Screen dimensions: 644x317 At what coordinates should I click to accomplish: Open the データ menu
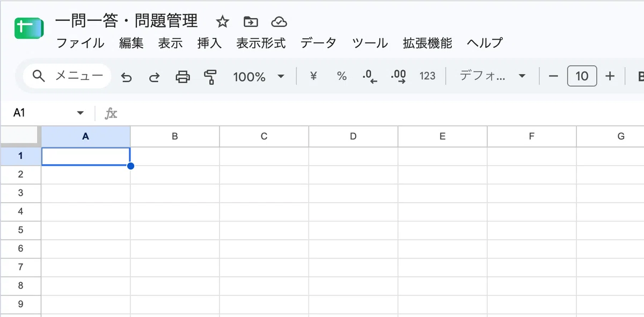318,43
